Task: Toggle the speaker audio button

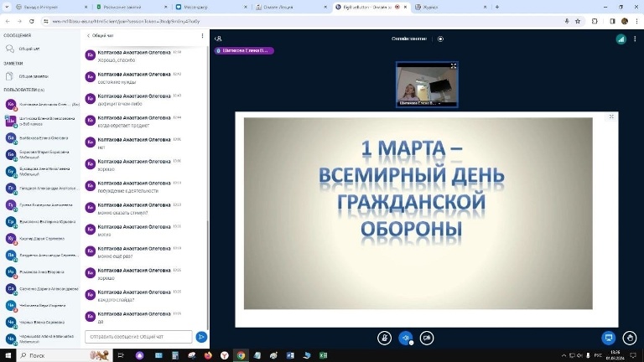Action: pyautogui.click(x=406, y=338)
